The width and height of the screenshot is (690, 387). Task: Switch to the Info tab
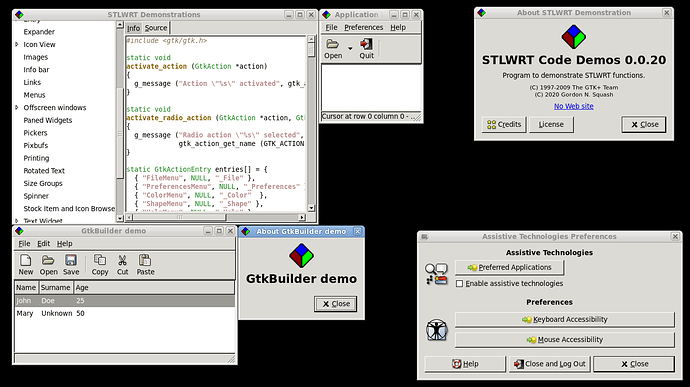tap(133, 28)
